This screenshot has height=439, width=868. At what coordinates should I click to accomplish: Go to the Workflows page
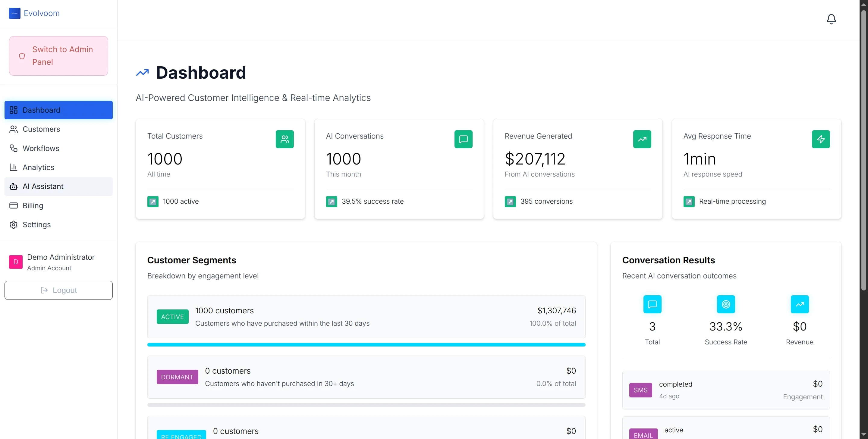(41, 148)
